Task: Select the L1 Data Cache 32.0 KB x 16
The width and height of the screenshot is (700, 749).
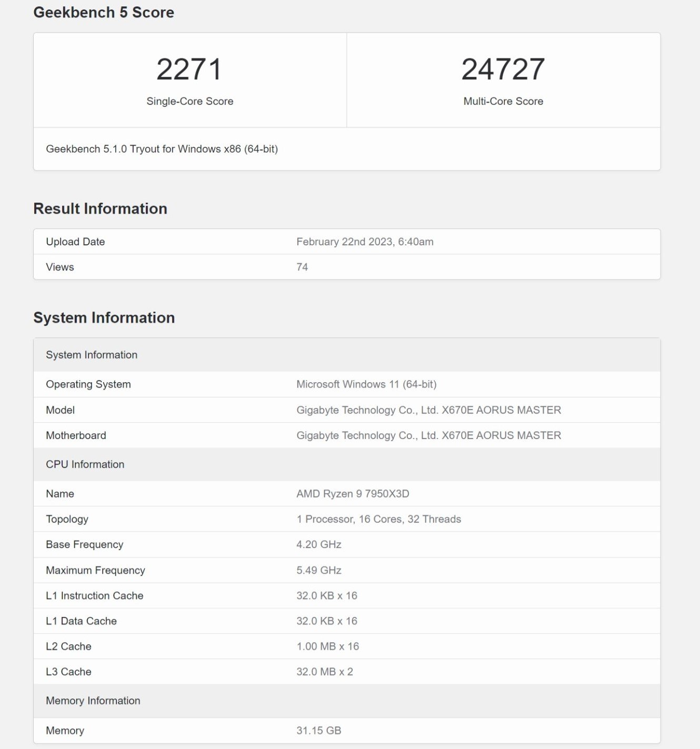Action: click(327, 621)
